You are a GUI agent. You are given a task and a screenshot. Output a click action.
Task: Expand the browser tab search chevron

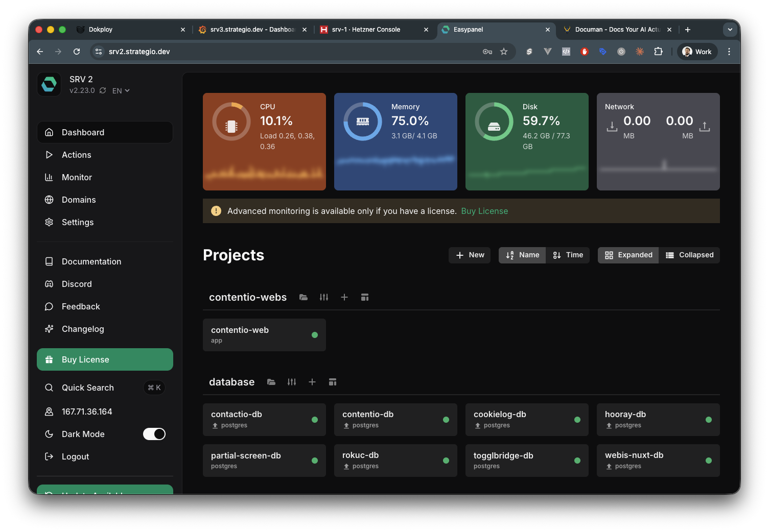pyautogui.click(x=730, y=30)
